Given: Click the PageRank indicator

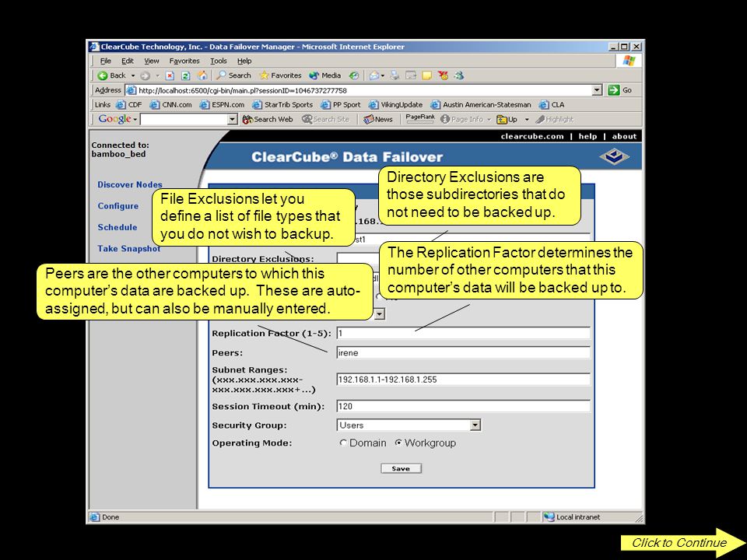Looking at the screenshot, I should click(419, 118).
